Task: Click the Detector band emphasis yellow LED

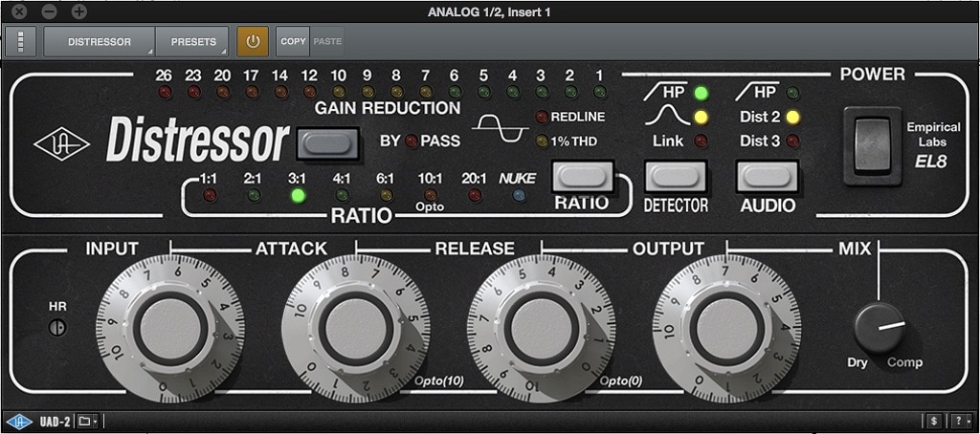Action: pyautogui.click(x=702, y=117)
